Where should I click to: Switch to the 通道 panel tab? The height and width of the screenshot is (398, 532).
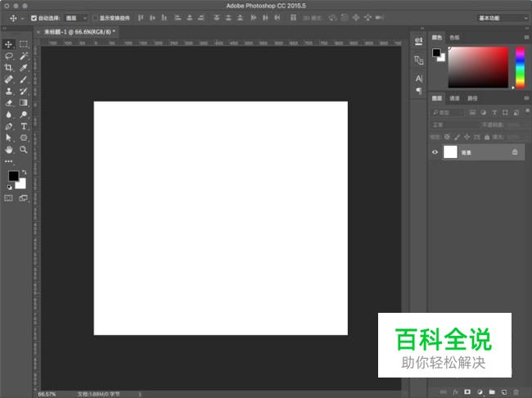point(453,98)
